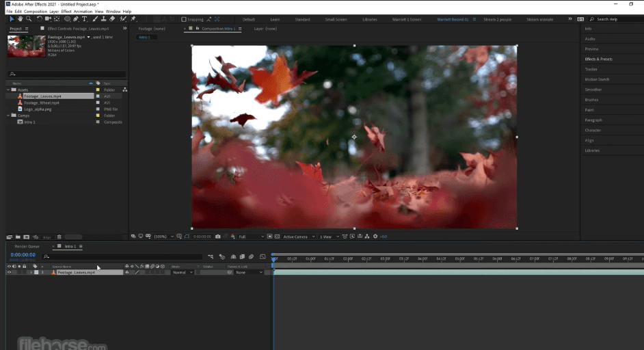Toggle Hide Shy Layers switch in timeline
644x350 pixels.
pyautogui.click(x=233, y=257)
